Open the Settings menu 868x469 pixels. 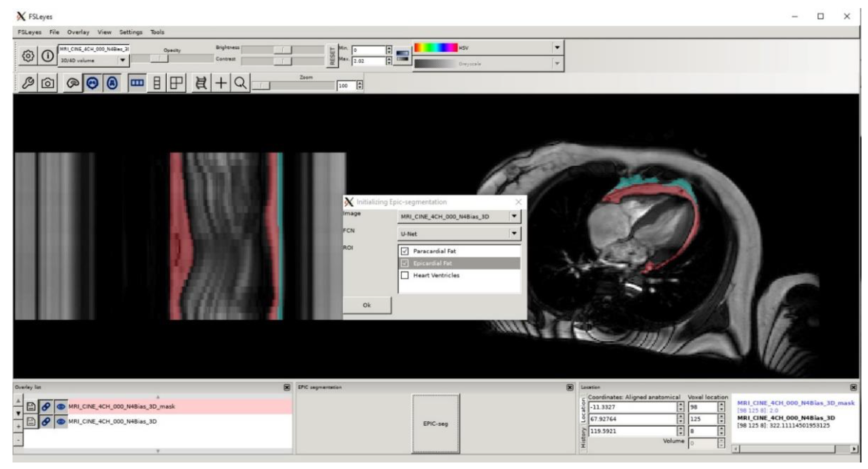pos(131,32)
